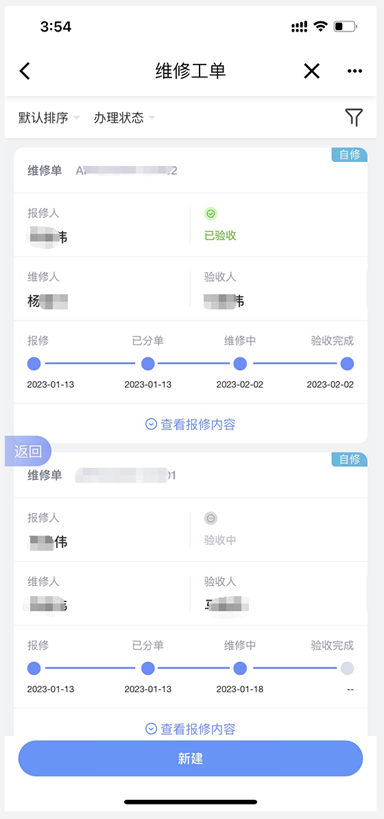The image size is (384, 819).
Task: Open the 默认排序 sort dropdown
Action: pos(49,118)
